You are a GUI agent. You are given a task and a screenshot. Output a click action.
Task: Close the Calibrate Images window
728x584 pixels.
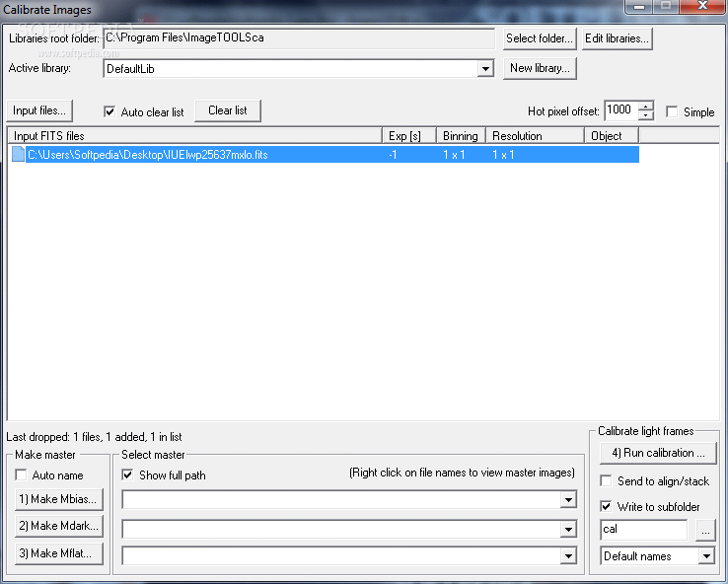(702, 7)
